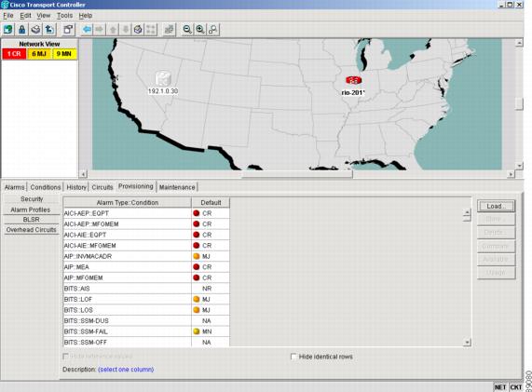Open the Edit menu

(x=25, y=16)
